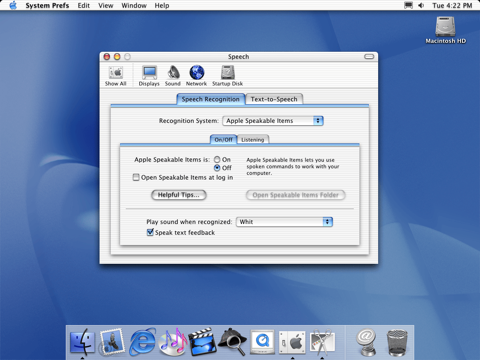Switch to the Speech Recognition tab

[x=211, y=99]
